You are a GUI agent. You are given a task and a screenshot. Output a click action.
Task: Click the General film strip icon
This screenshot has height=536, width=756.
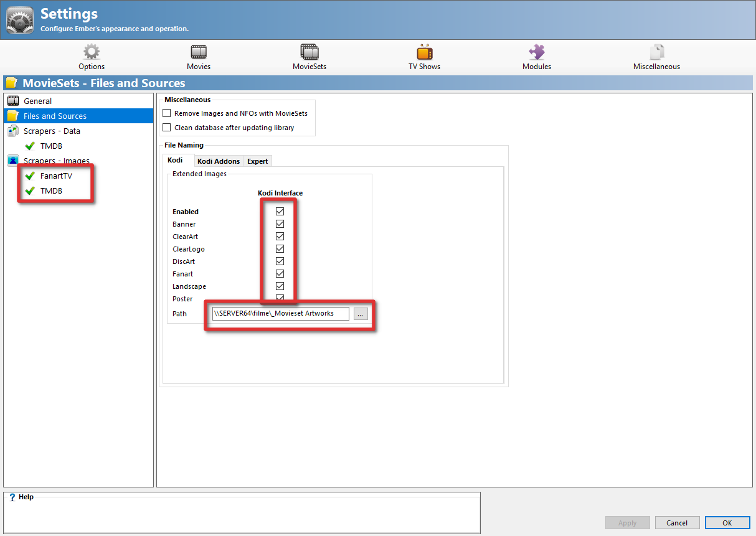click(13, 101)
